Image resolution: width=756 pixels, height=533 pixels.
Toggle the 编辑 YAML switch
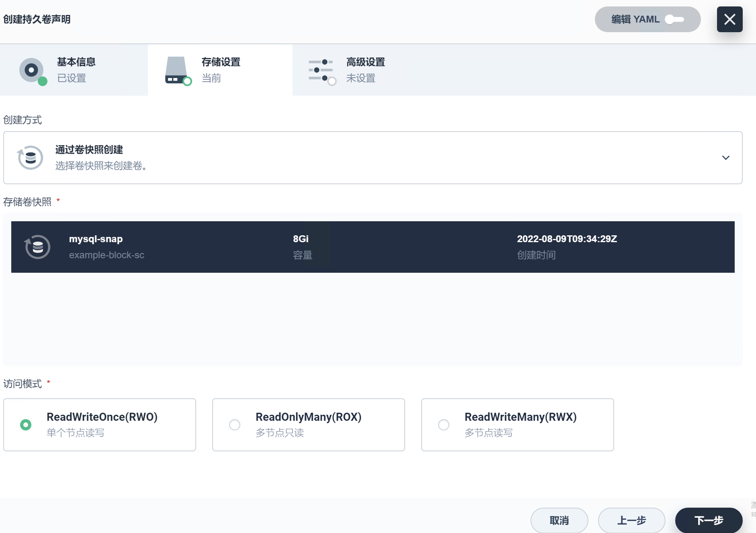[x=674, y=19]
